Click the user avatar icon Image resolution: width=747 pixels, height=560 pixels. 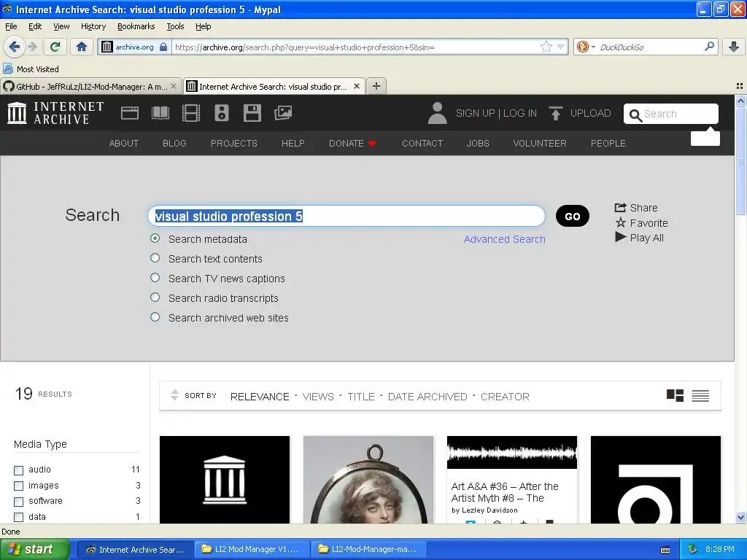tap(438, 113)
